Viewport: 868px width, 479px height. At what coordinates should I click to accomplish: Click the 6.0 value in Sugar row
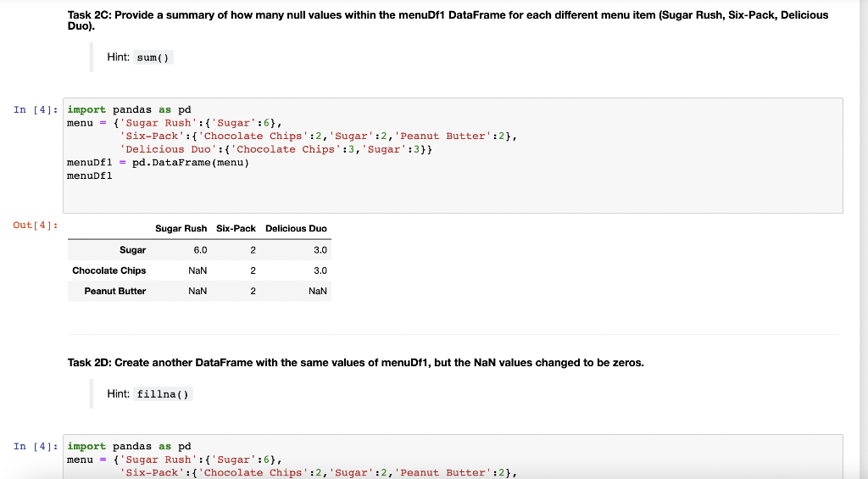pyautogui.click(x=200, y=250)
